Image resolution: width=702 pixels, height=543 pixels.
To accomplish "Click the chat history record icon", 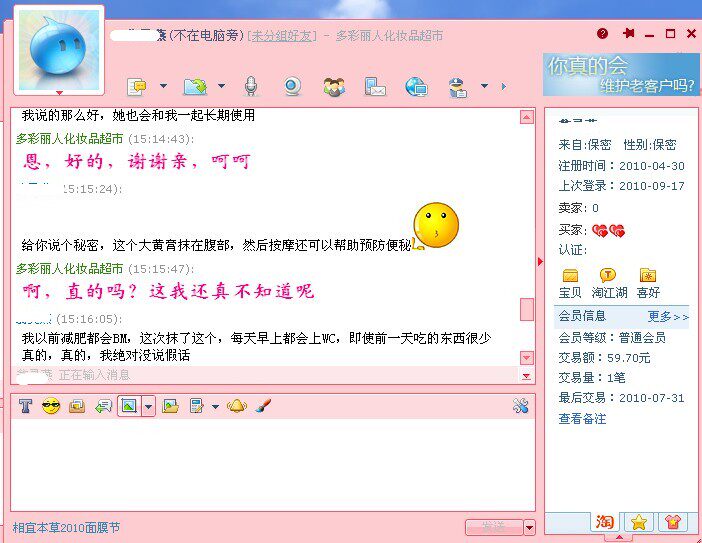I will [x=77, y=406].
